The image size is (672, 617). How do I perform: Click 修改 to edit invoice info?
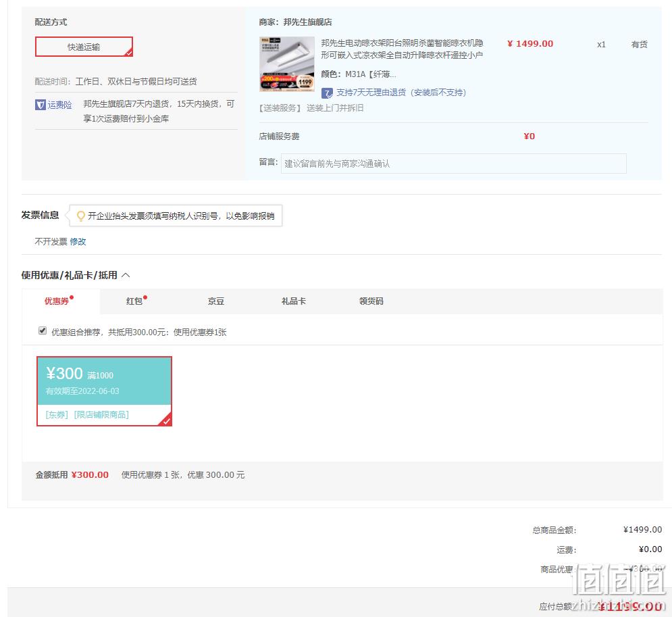[x=78, y=241]
